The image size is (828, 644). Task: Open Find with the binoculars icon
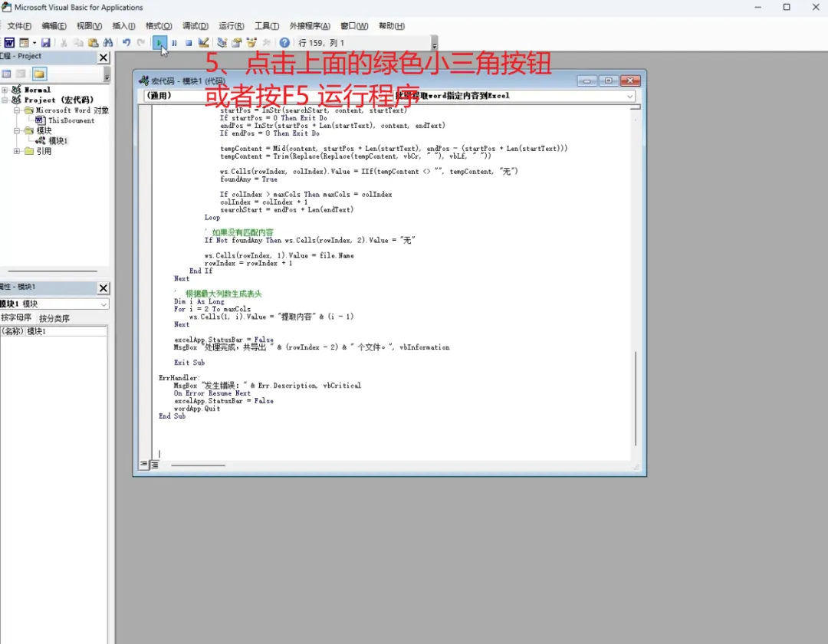(108, 43)
